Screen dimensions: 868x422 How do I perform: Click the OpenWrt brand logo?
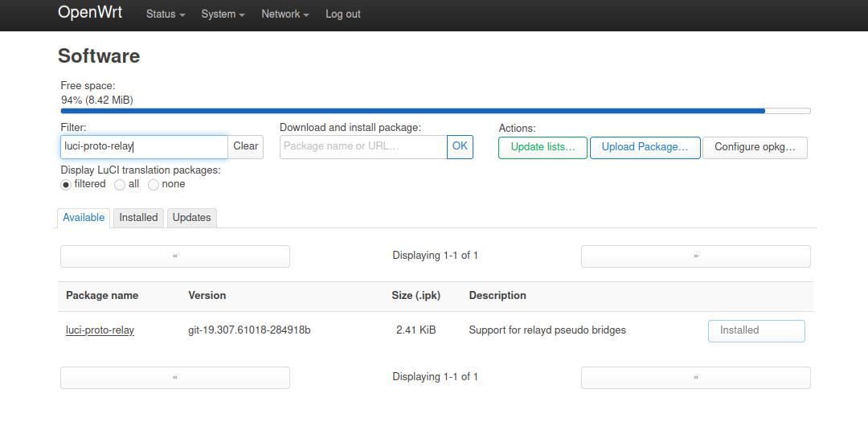click(x=90, y=13)
